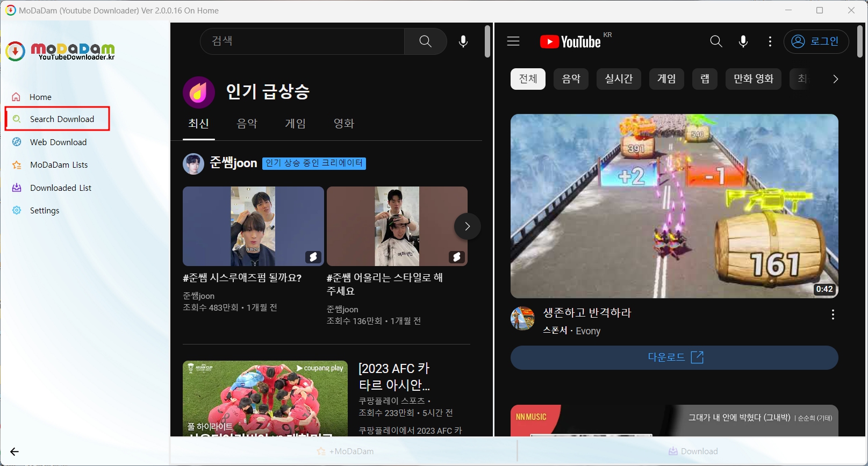Click the +MoDaDam button at the bottom

(345, 451)
